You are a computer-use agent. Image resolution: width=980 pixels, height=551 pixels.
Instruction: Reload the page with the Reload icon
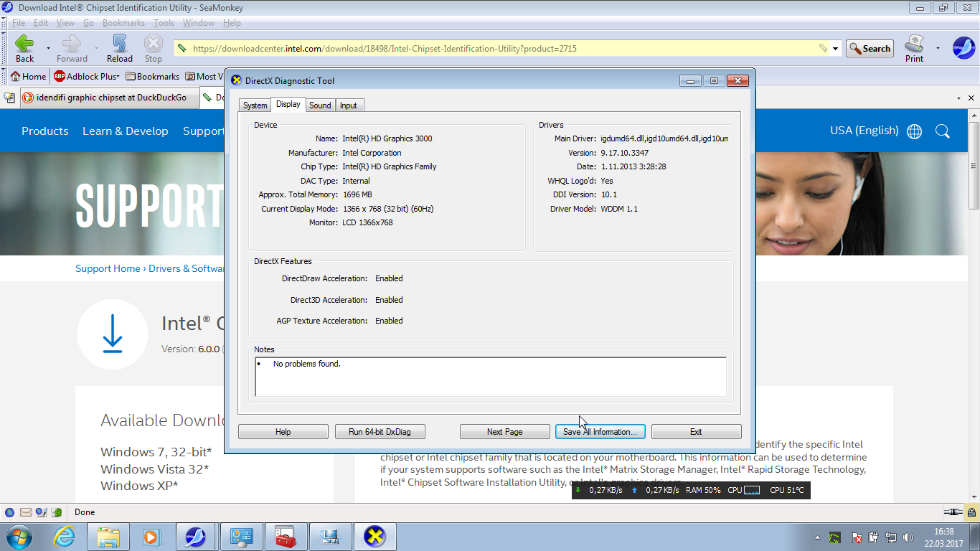tap(120, 48)
